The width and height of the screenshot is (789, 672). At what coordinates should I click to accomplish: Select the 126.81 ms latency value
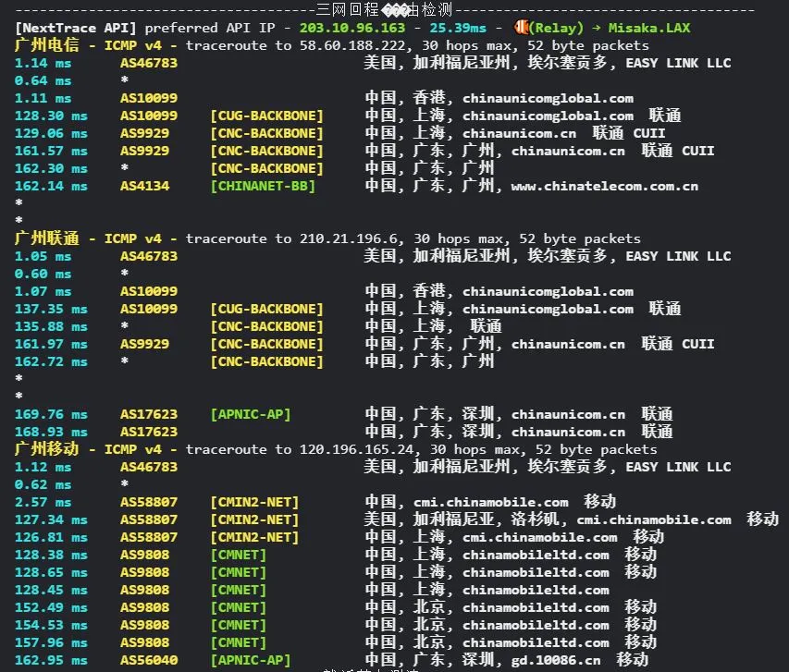click(x=51, y=537)
